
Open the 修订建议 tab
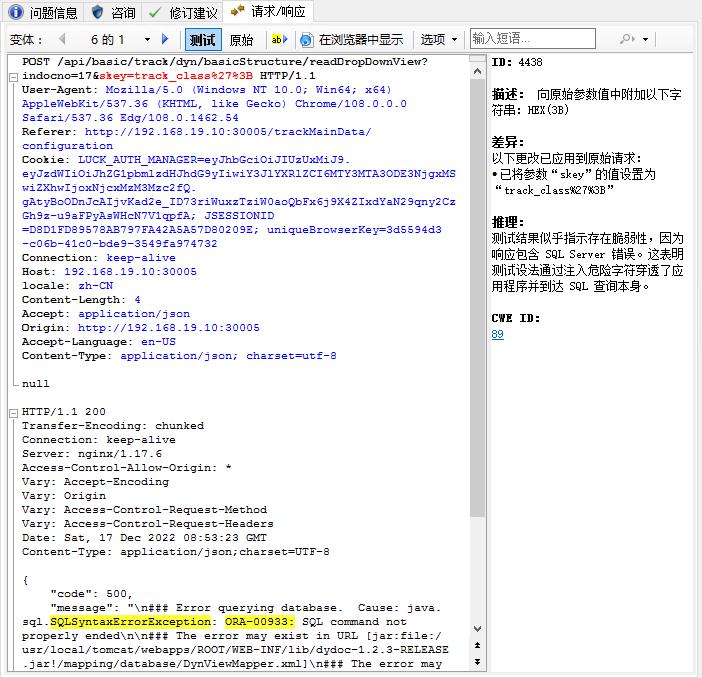tap(183, 12)
